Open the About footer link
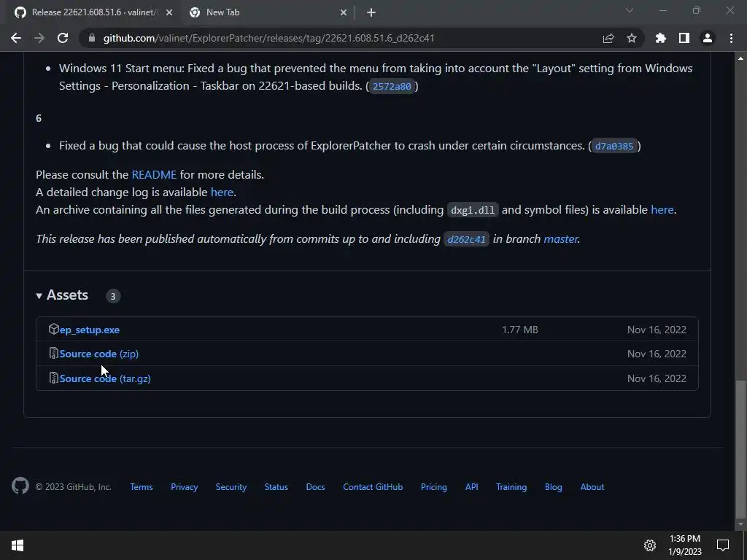The image size is (747, 560). [x=592, y=486]
